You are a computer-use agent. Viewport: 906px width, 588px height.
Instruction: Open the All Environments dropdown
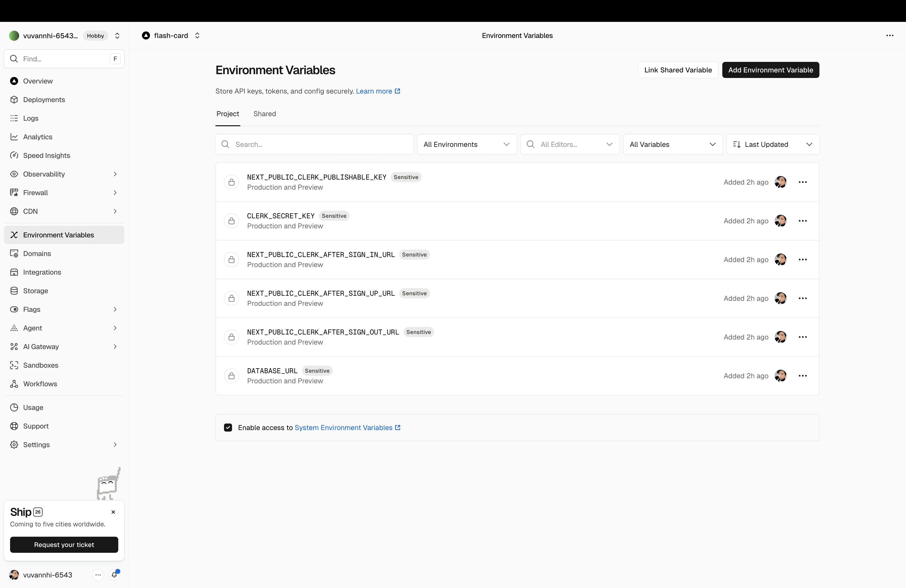(x=467, y=145)
